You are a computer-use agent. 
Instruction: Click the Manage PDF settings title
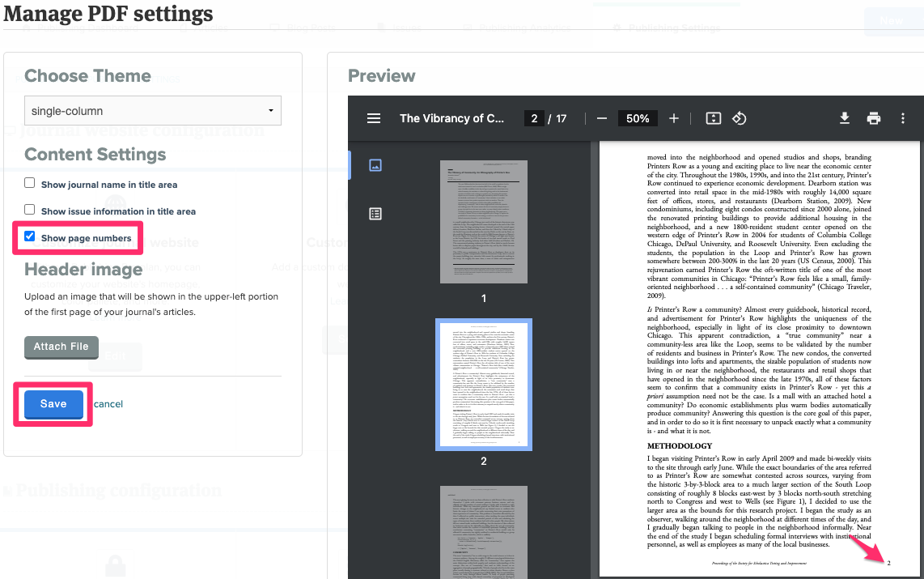click(108, 14)
